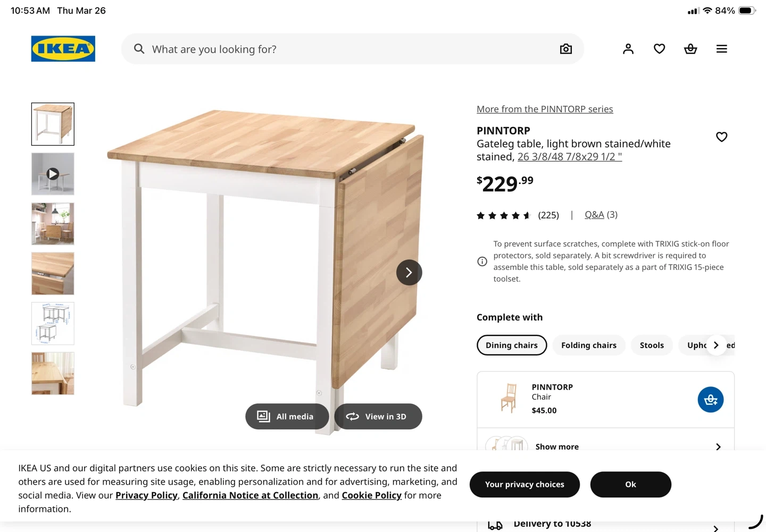Select the Stools filter
The width and height of the screenshot is (766, 532).
pyautogui.click(x=652, y=345)
